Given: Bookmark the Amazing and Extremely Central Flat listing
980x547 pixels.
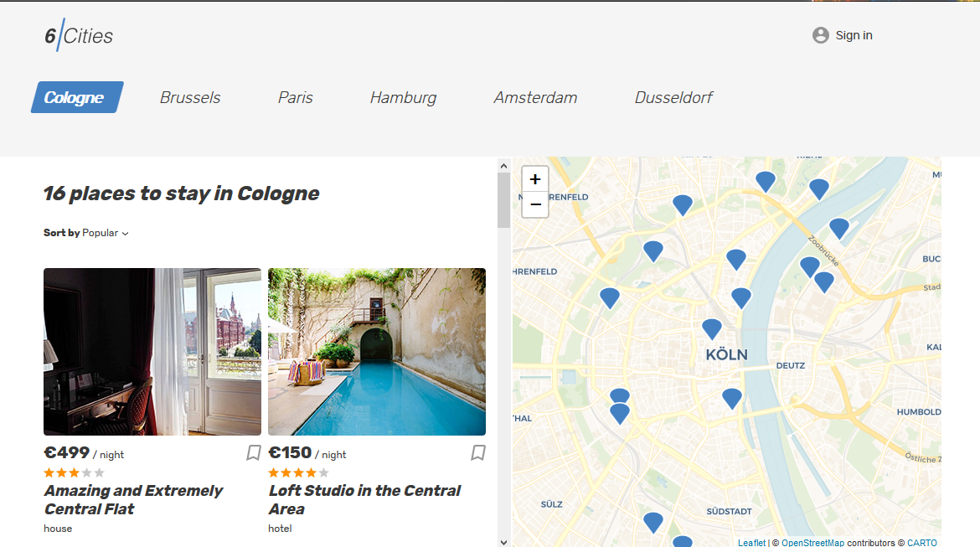Looking at the screenshot, I should 253,452.
